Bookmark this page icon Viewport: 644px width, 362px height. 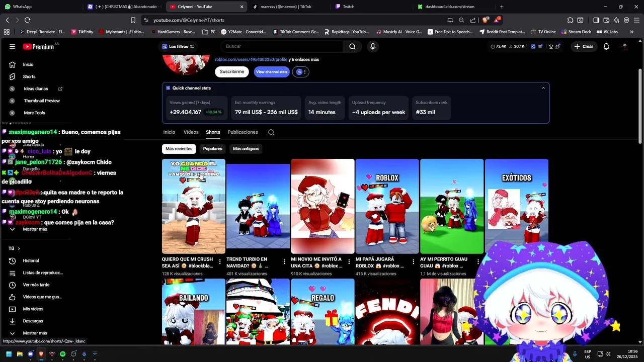pyautogui.click(x=133, y=20)
